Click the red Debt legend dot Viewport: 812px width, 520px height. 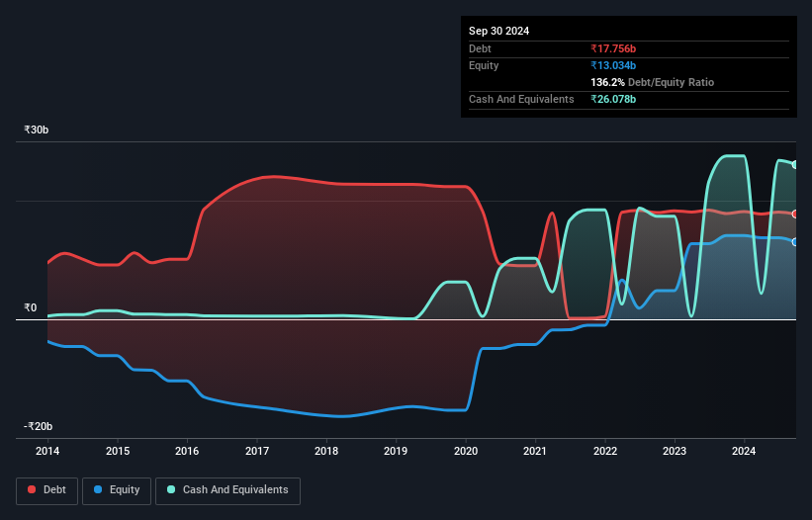tap(32, 489)
